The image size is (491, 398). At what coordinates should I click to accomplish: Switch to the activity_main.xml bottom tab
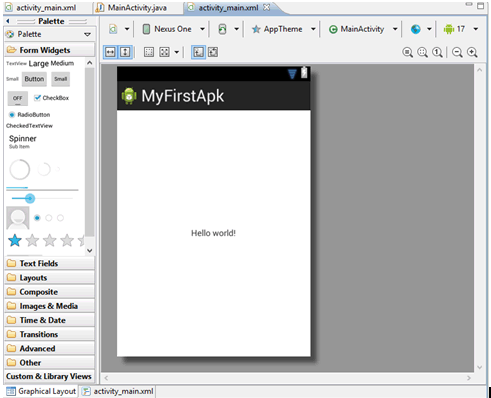pos(118,391)
